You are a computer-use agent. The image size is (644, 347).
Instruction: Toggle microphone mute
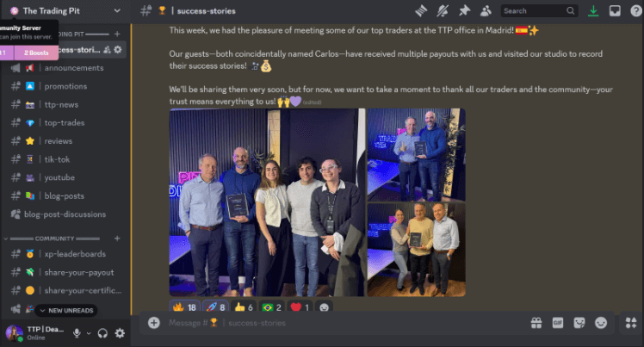pos(77,332)
